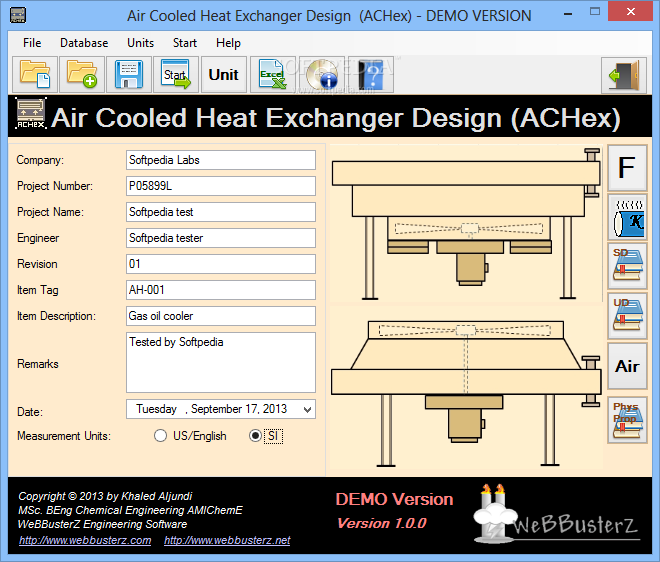Expand the Date picker dropdown arrow
Screen dimensions: 660x562
click(307, 409)
